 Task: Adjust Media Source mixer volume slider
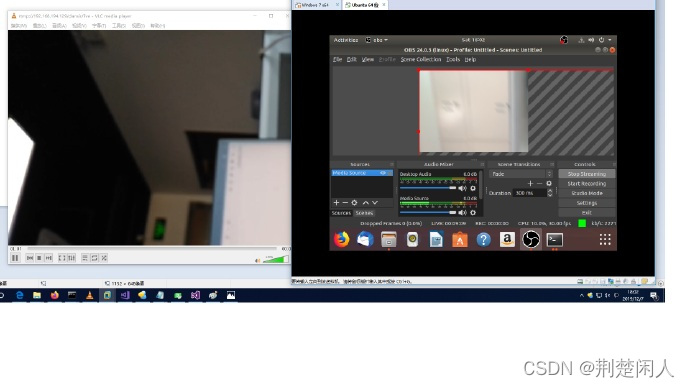click(428, 212)
